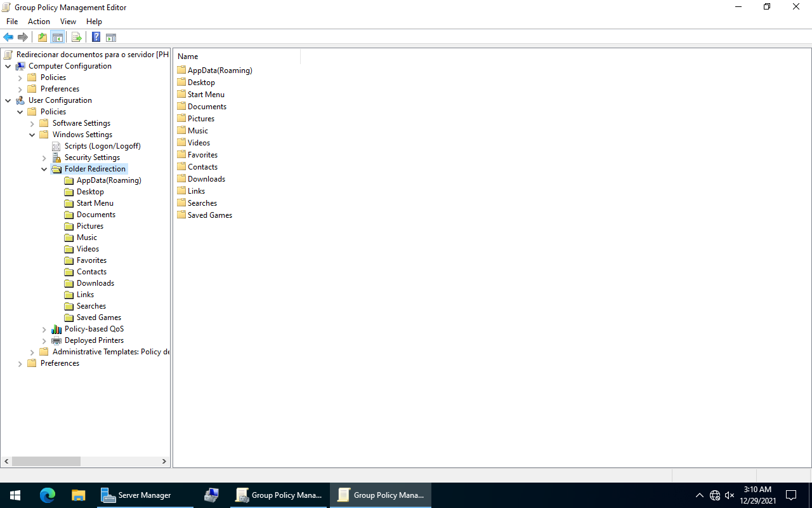Open the Action menu
Image resolution: width=812 pixels, height=508 pixels.
pos(39,21)
